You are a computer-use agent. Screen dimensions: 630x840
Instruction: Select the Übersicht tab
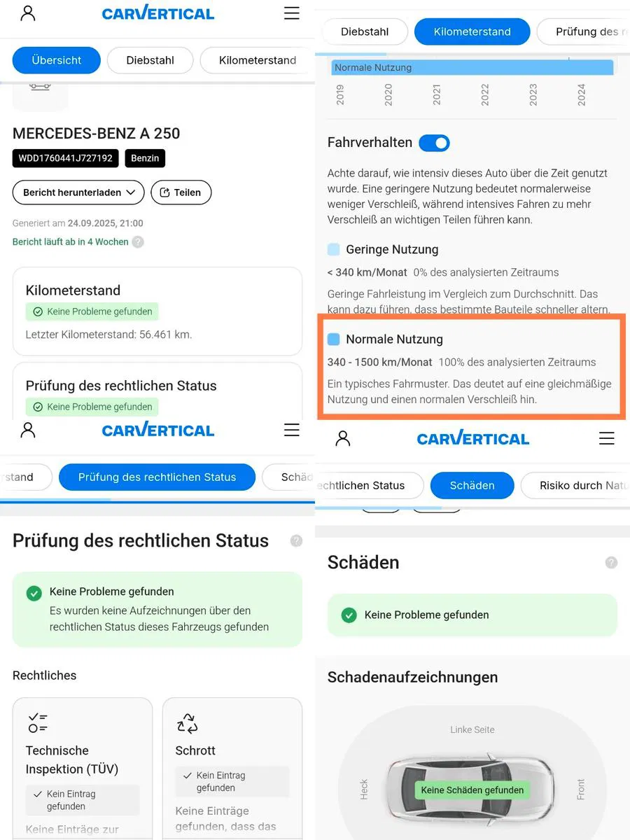click(x=57, y=60)
